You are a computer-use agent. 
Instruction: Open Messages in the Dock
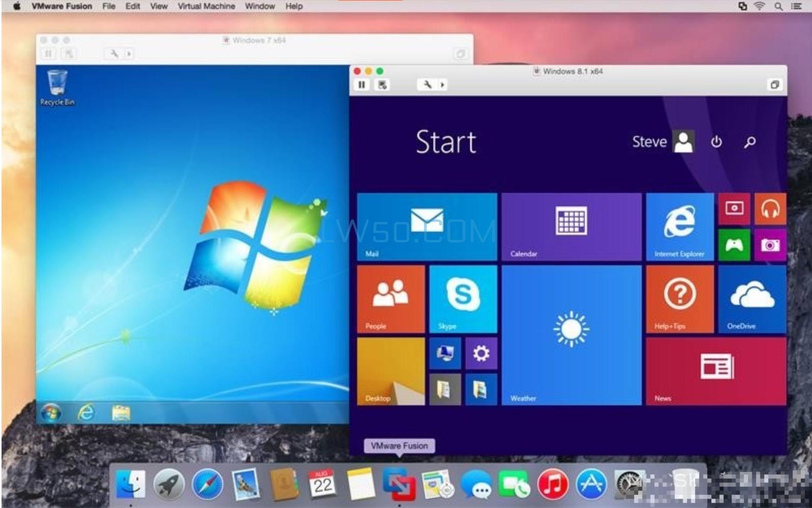[476, 484]
